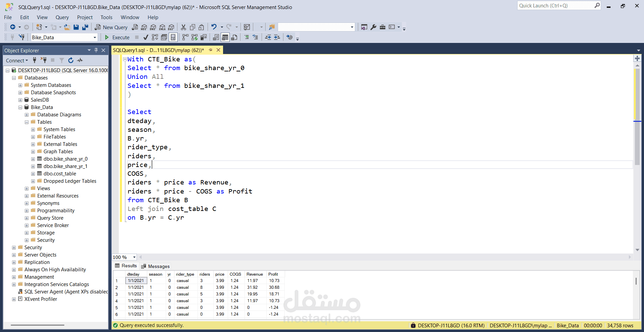Viewport: 644px width, 332px height.
Task: Click the Increase Indent icon
Action: 277,37
